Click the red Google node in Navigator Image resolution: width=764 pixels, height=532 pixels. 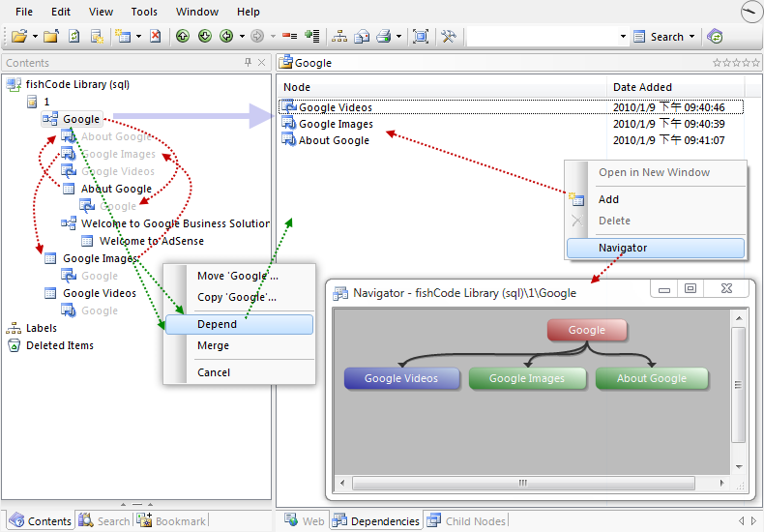(587, 330)
